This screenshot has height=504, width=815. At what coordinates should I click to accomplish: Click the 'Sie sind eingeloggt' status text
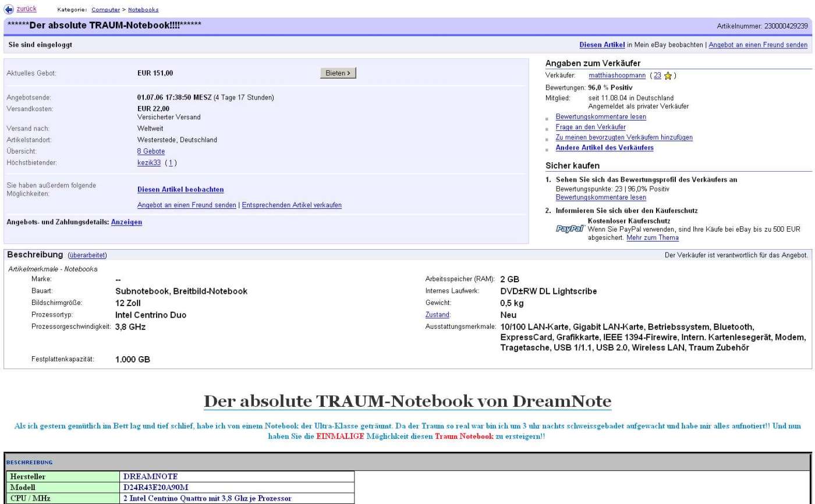point(41,45)
